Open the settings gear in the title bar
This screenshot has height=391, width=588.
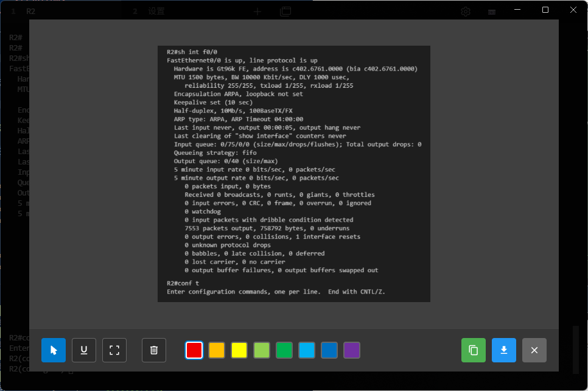(466, 12)
